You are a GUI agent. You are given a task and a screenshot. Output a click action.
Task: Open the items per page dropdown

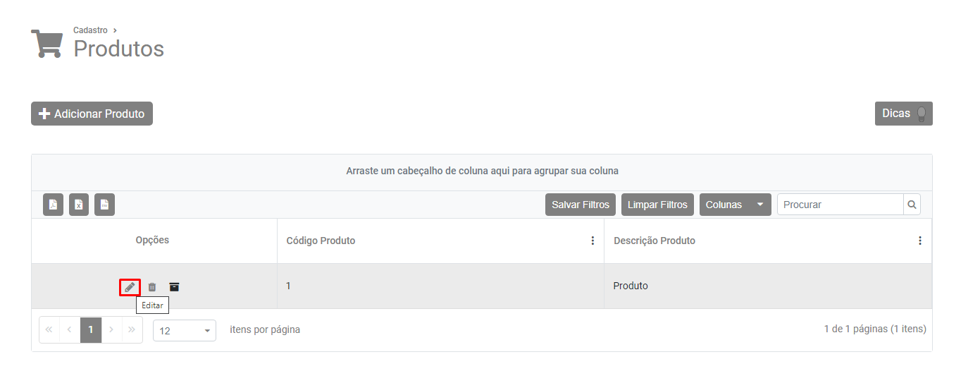click(185, 330)
